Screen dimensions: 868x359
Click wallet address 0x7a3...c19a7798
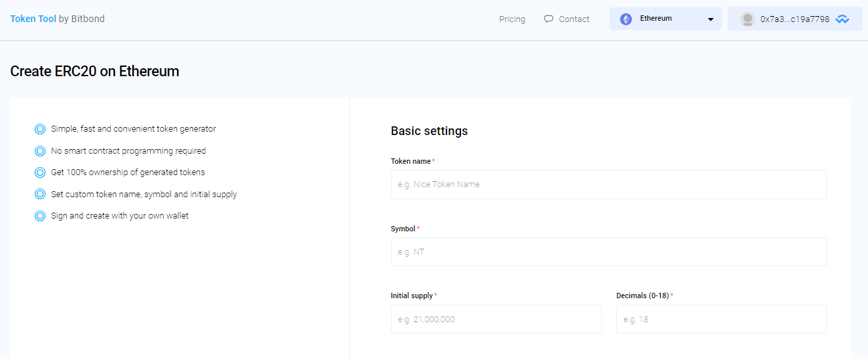(x=795, y=19)
